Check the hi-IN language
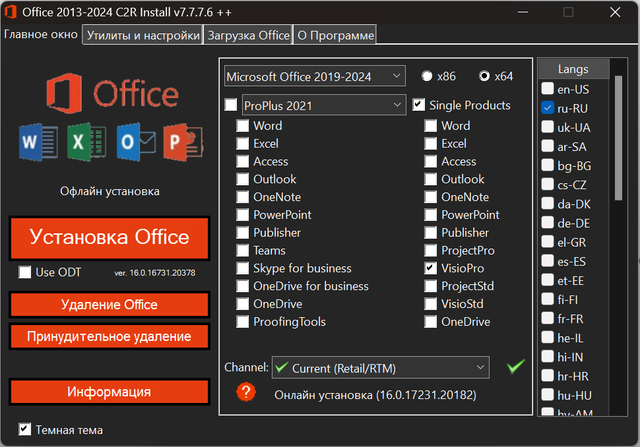This screenshot has width=640, height=447. (x=547, y=356)
